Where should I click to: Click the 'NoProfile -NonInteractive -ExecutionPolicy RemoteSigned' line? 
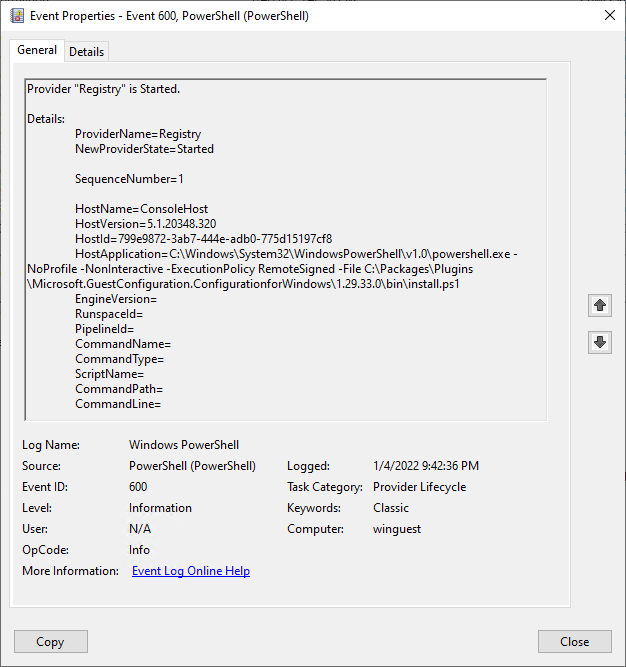250,269
